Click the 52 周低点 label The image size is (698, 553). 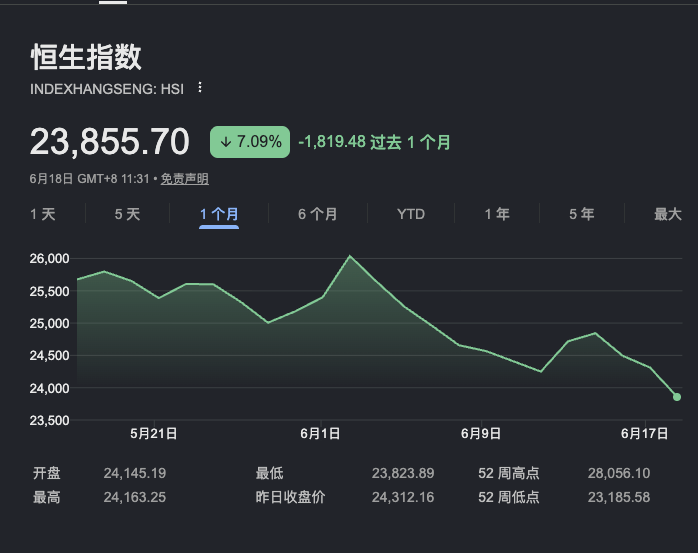click(x=509, y=497)
